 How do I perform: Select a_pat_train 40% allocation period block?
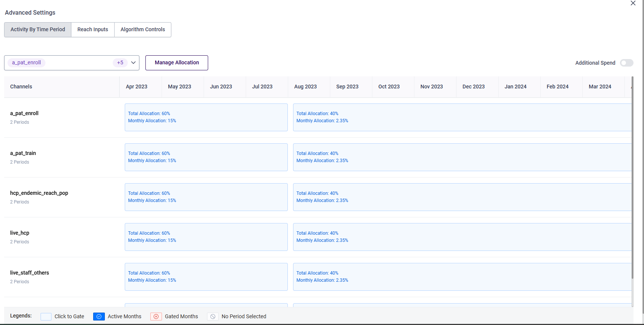[462, 157]
